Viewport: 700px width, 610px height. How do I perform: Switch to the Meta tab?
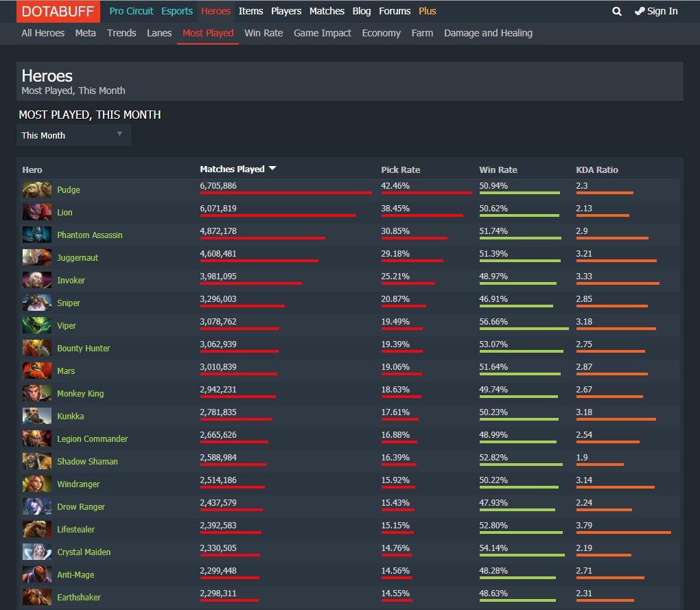point(85,32)
